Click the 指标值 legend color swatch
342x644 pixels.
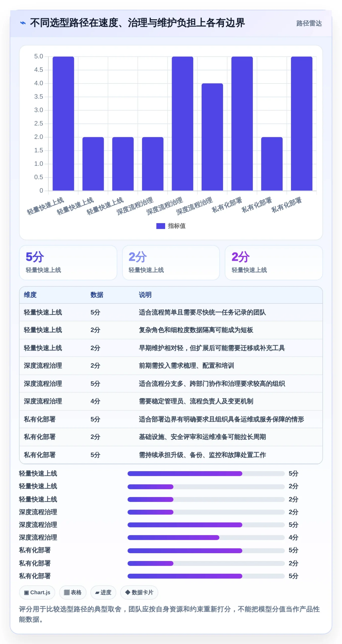(x=161, y=226)
